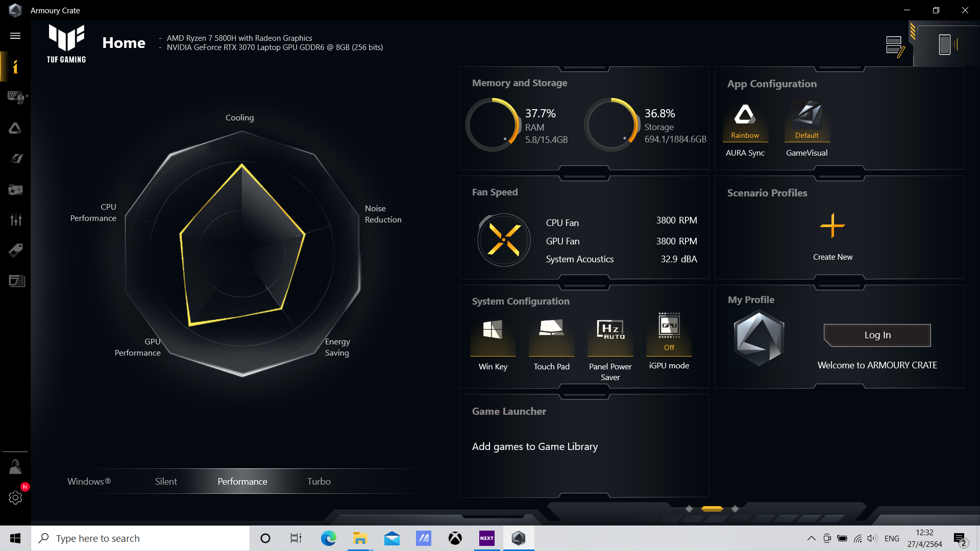Click the mobile device connect icon
Viewport: 980px width, 551px height.
[947, 45]
